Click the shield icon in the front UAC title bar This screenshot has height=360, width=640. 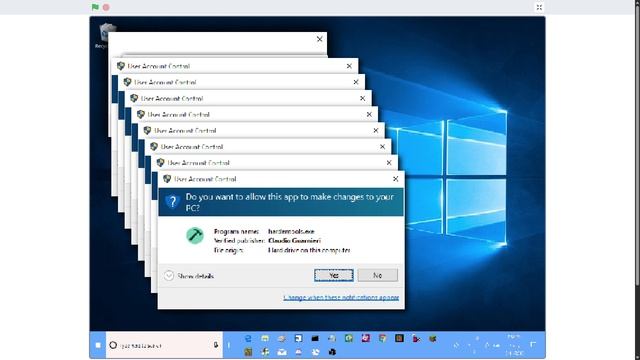167,179
